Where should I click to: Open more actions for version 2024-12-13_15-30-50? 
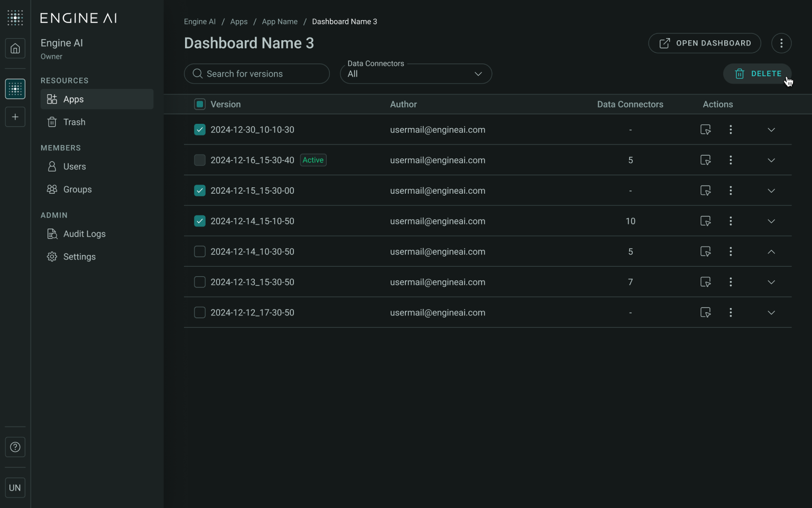(x=731, y=282)
